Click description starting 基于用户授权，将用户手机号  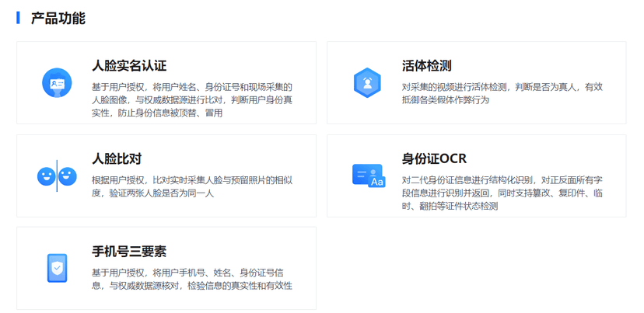(192, 280)
